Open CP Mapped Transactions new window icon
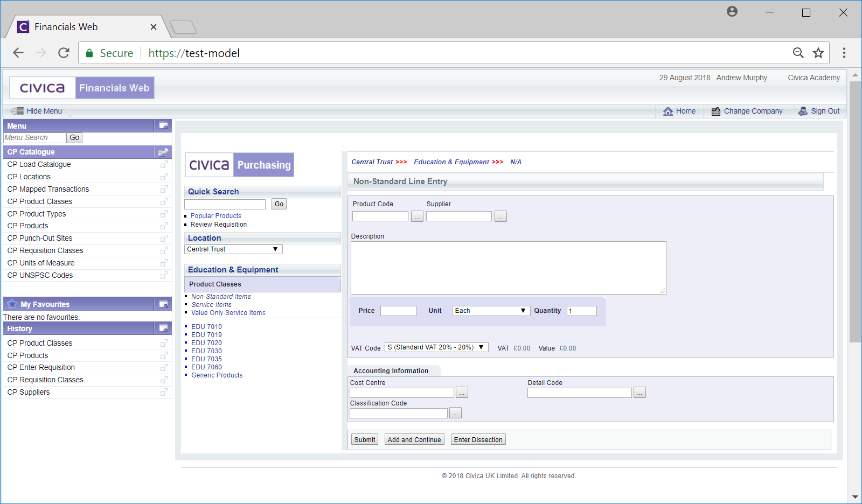862x504 pixels. tap(164, 189)
